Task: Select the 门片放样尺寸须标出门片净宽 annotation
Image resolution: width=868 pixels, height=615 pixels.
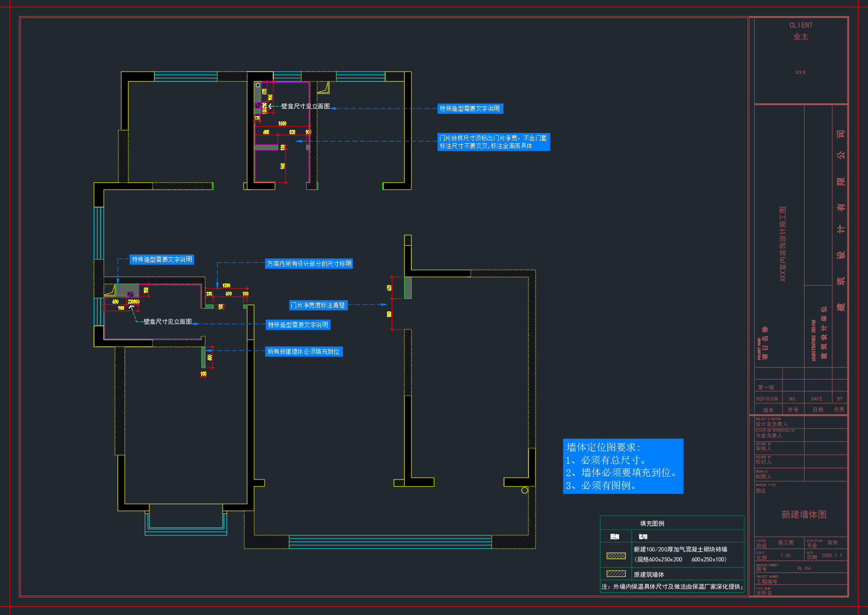Action: [493, 142]
